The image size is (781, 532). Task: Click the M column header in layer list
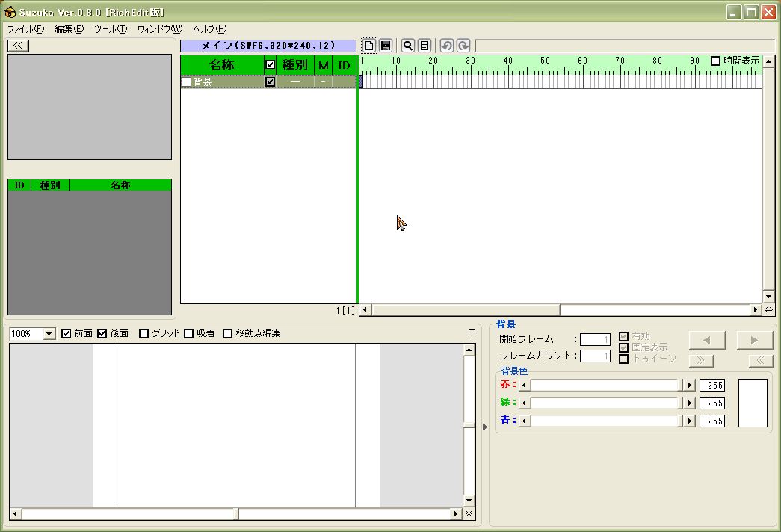click(324, 65)
